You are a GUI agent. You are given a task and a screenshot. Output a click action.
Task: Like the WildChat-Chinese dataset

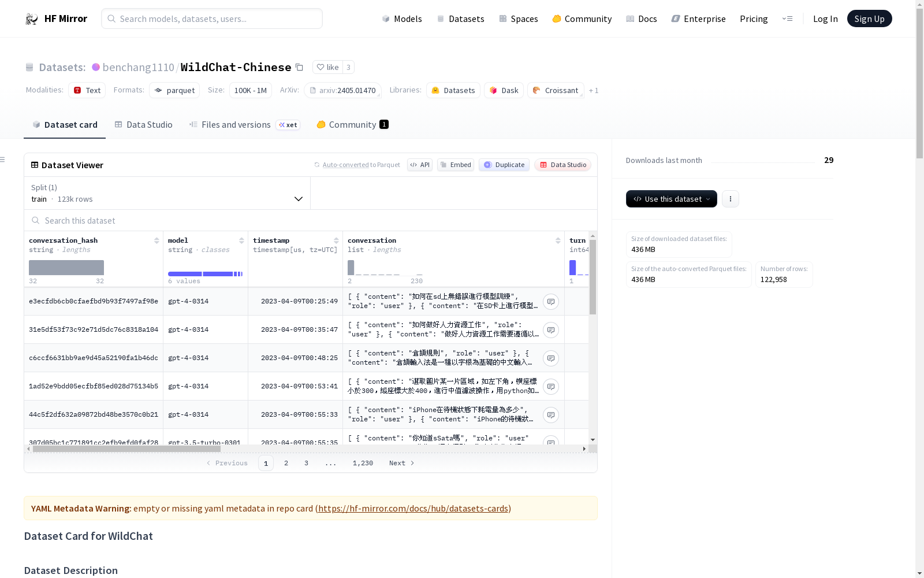pos(327,67)
